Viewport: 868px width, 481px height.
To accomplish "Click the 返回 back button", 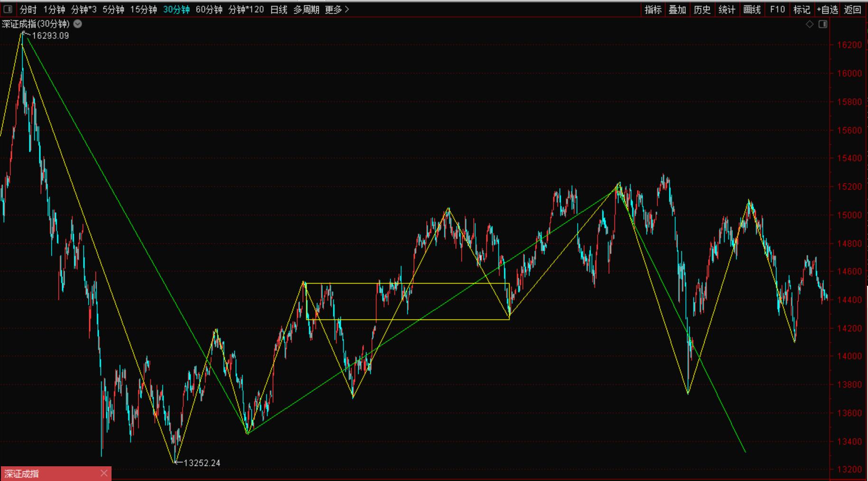I will (x=853, y=9).
